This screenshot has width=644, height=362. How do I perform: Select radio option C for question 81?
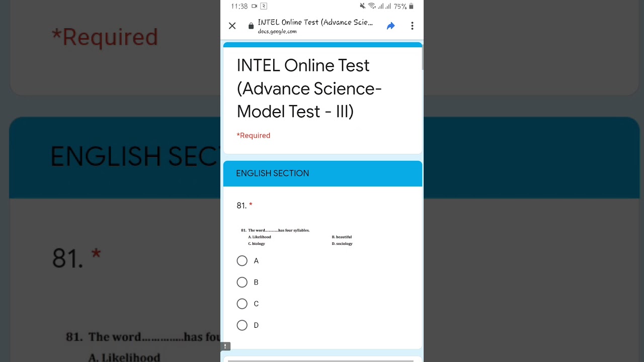(242, 304)
